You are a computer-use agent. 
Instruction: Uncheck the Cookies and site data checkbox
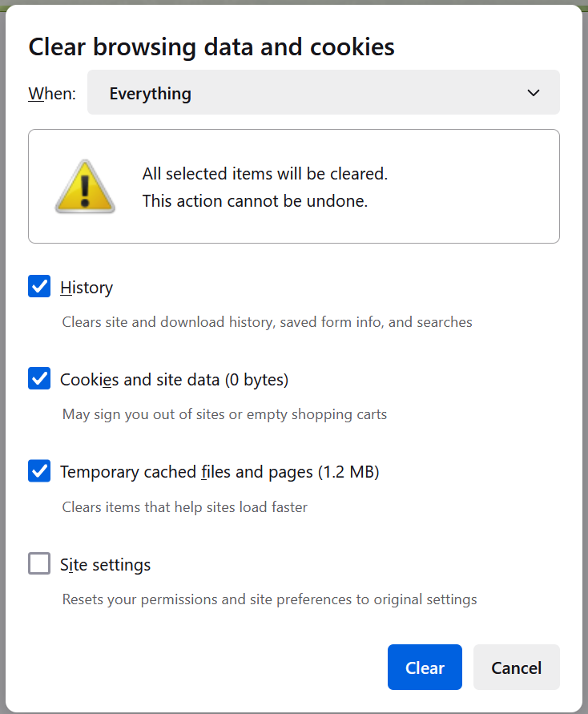pyautogui.click(x=39, y=378)
